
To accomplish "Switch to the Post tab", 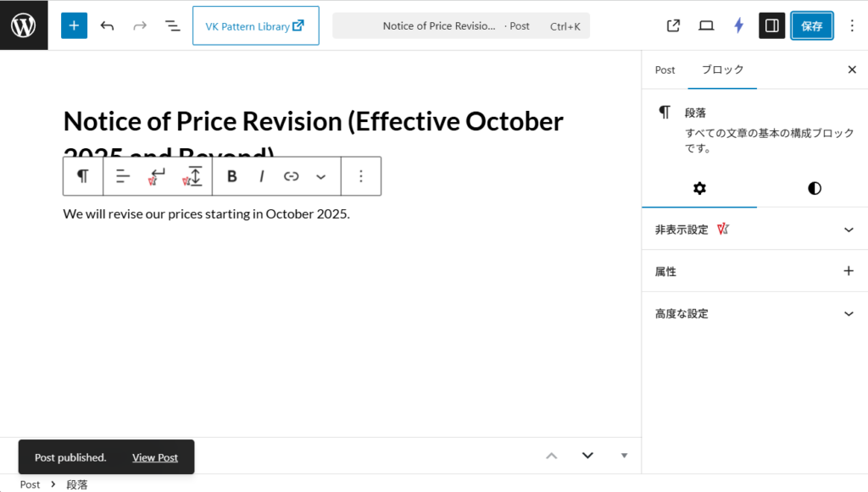I will [665, 69].
